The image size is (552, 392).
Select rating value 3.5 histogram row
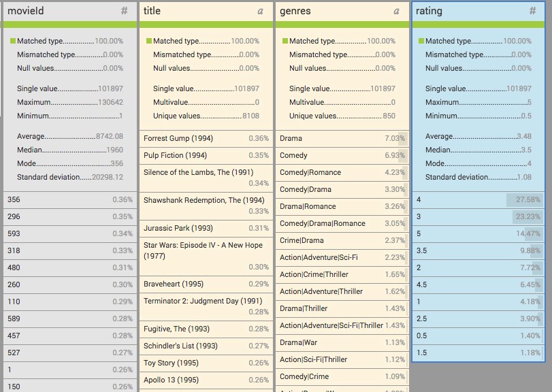(x=478, y=250)
